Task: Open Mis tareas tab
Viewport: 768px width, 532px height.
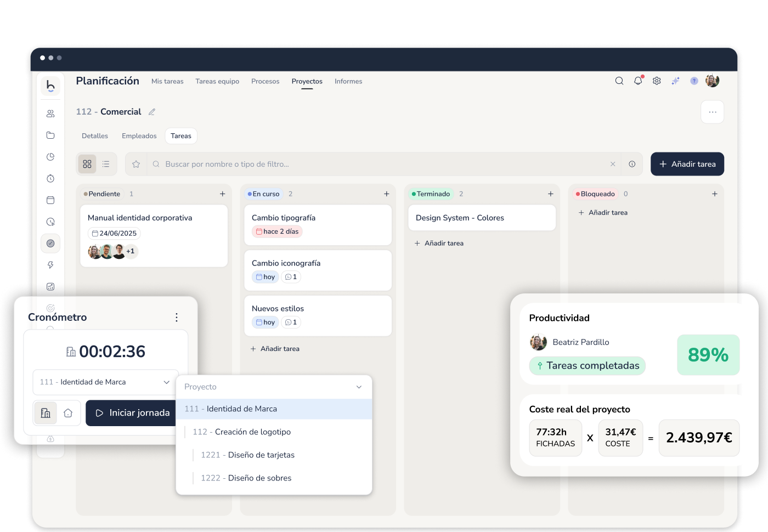Action: coord(167,81)
